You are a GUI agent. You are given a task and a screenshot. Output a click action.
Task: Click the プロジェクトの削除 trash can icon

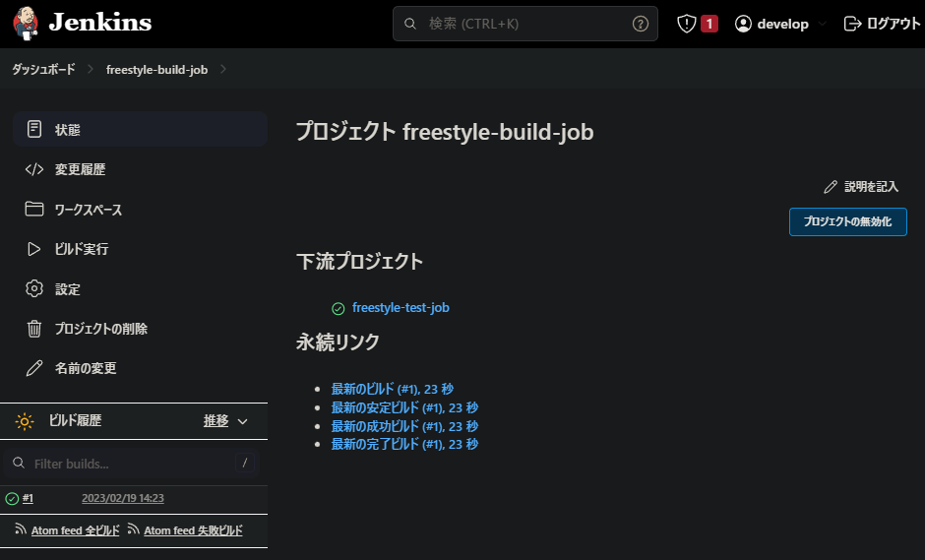(x=34, y=329)
